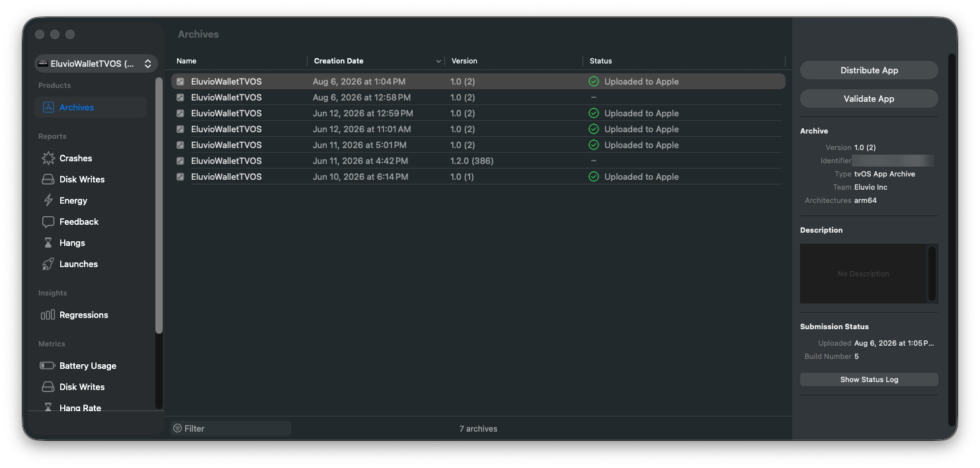
Task: Click Uploaded to Apple for Jun 10 archive
Action: click(x=641, y=176)
